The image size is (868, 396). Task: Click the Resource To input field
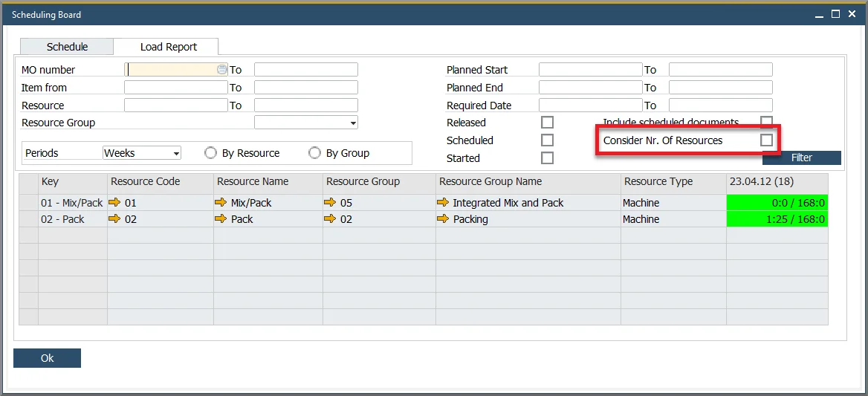(306, 105)
